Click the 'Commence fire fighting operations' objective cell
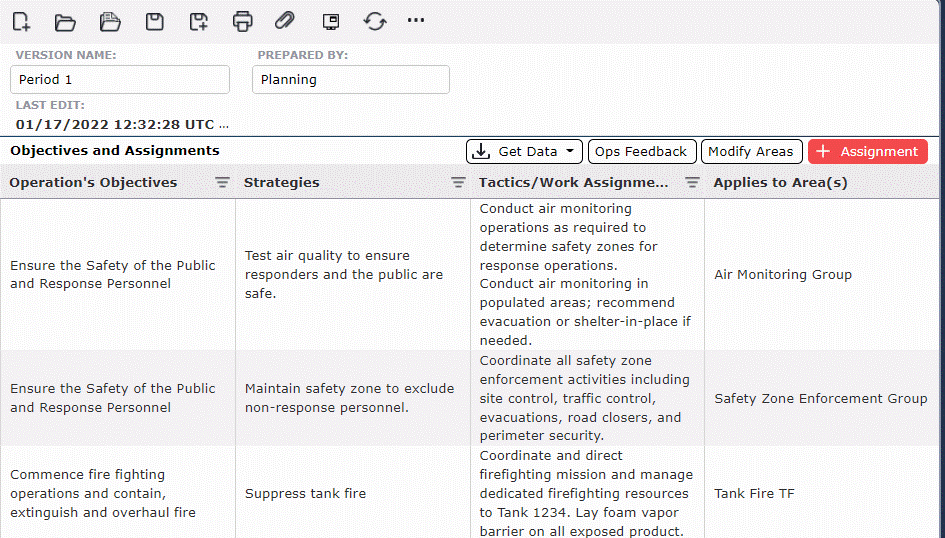 (x=118, y=493)
